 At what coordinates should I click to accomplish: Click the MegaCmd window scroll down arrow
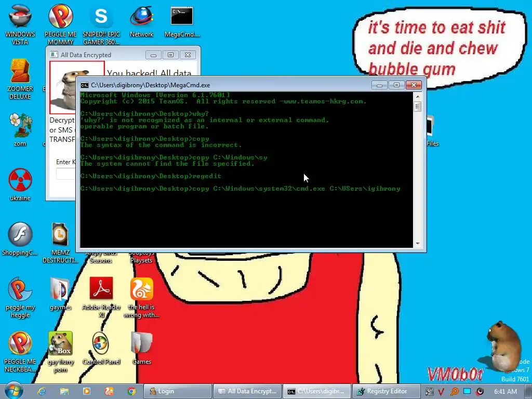[x=418, y=243]
